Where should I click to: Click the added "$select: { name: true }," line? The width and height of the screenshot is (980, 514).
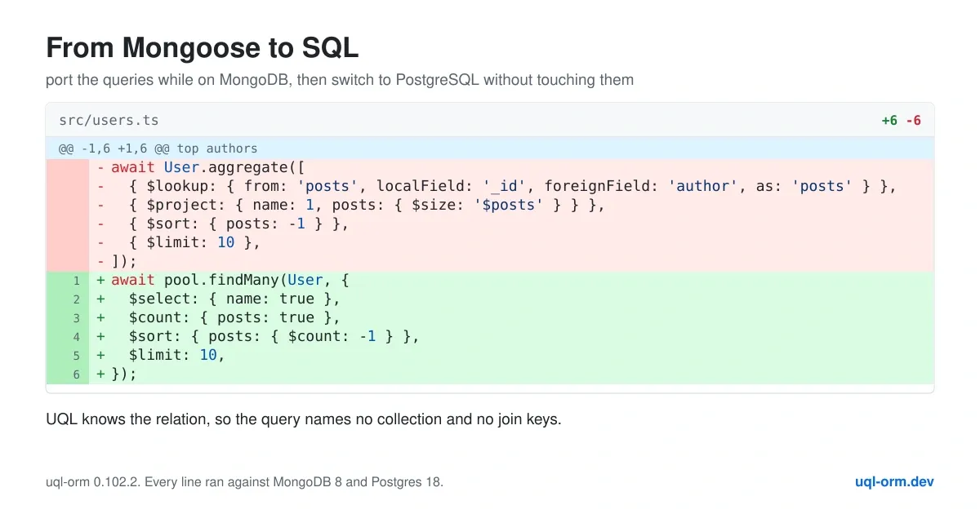[x=490, y=299]
